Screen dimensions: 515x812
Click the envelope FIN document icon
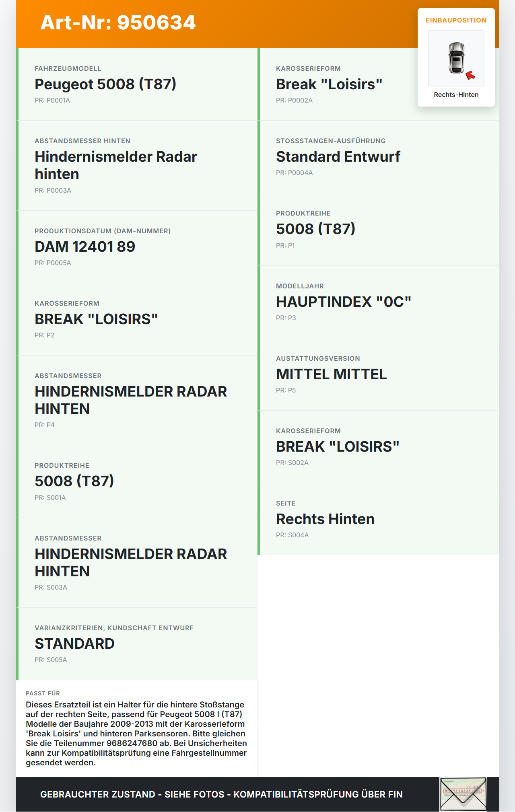(x=463, y=794)
